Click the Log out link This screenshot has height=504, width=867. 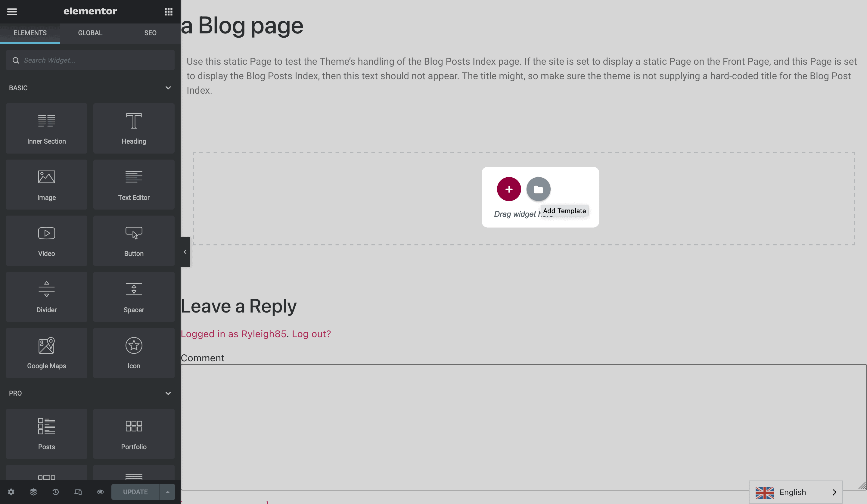click(x=311, y=334)
